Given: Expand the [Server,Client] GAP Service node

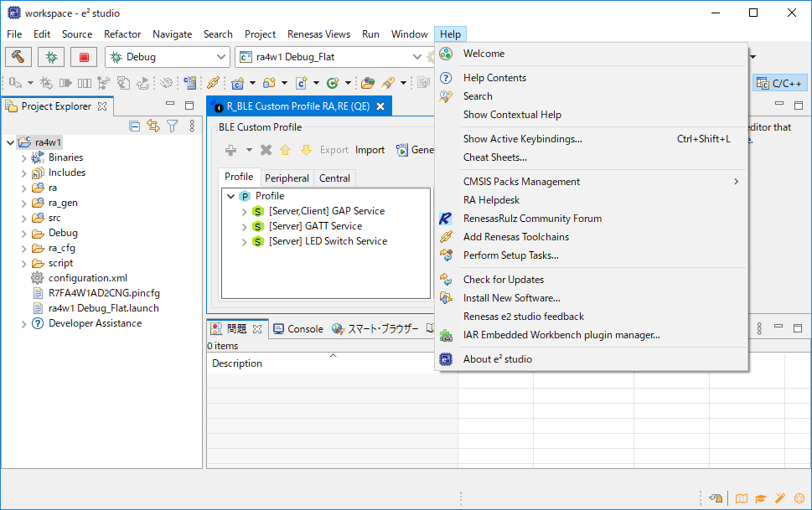Looking at the screenshot, I should 245,211.
